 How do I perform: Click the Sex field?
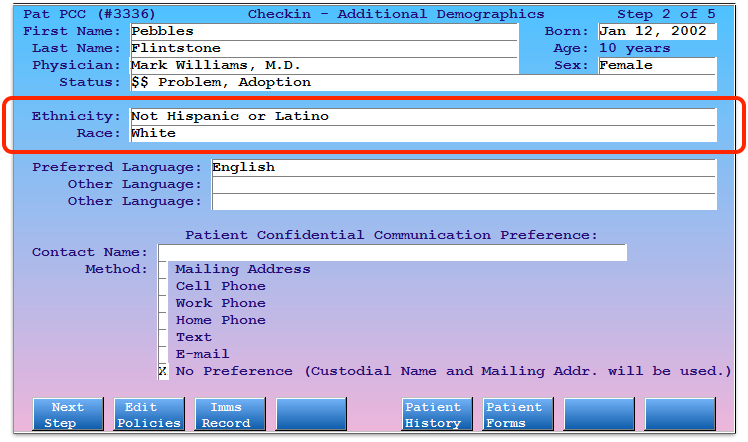657,65
